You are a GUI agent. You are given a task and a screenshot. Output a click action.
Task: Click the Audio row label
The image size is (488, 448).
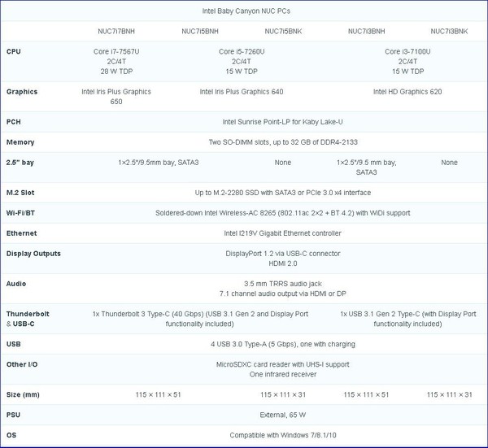[x=16, y=284]
